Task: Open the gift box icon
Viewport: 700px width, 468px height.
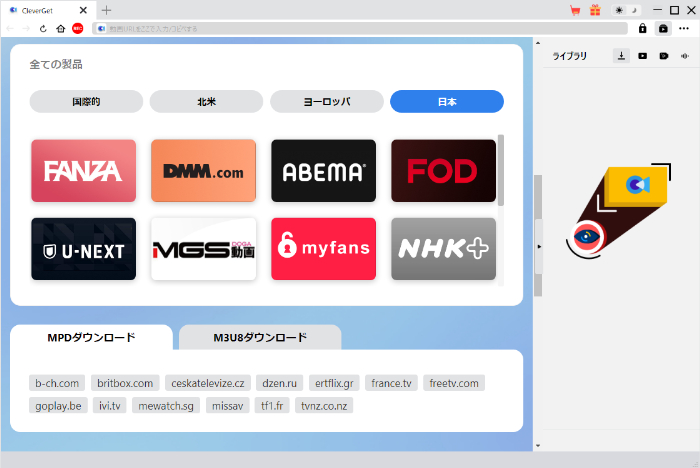Action: (595, 10)
